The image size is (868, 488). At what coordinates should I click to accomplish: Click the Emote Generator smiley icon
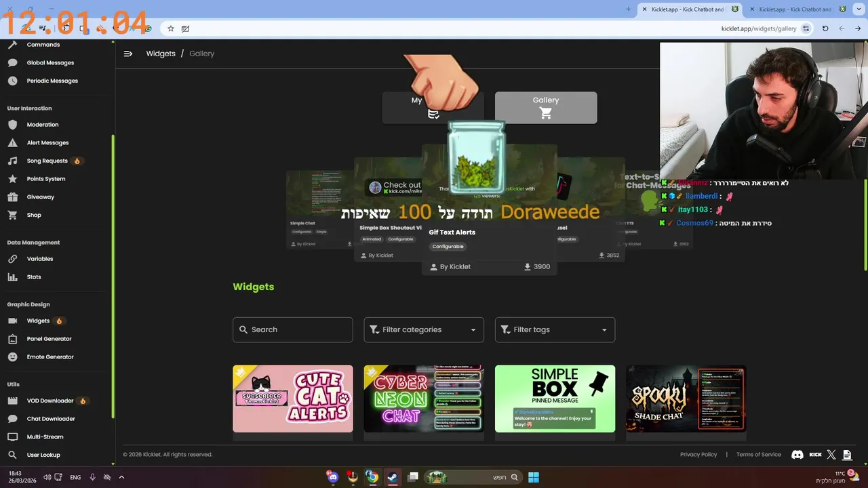click(x=12, y=357)
